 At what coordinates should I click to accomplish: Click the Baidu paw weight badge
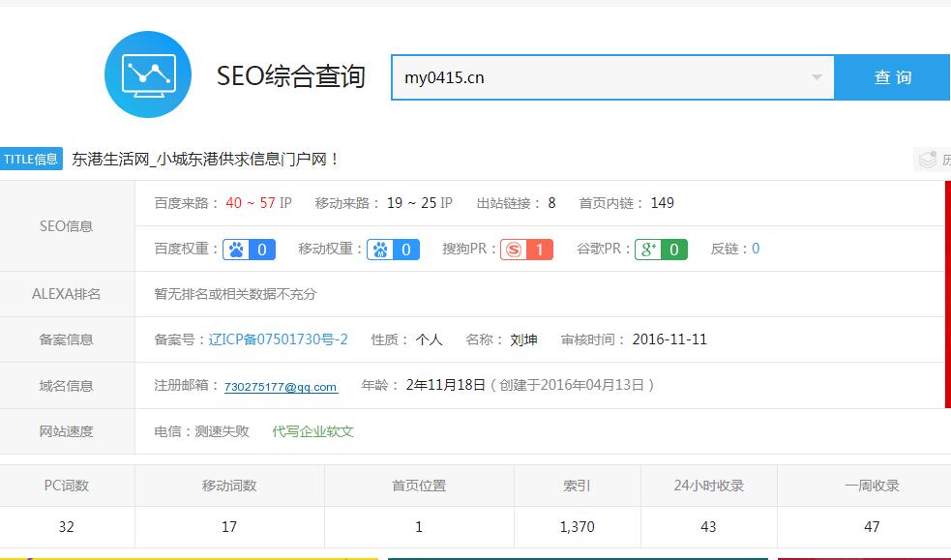249,250
